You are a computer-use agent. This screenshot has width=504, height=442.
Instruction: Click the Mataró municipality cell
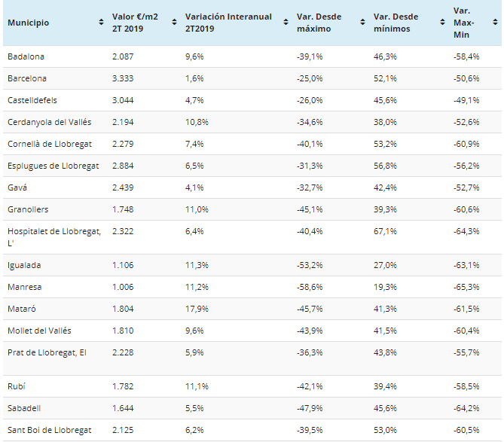point(22,309)
